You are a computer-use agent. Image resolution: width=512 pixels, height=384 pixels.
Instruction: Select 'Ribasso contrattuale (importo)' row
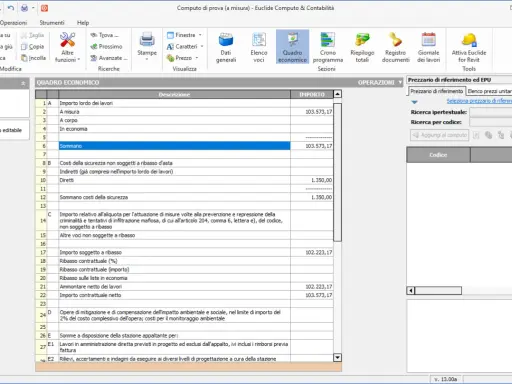tap(184, 270)
